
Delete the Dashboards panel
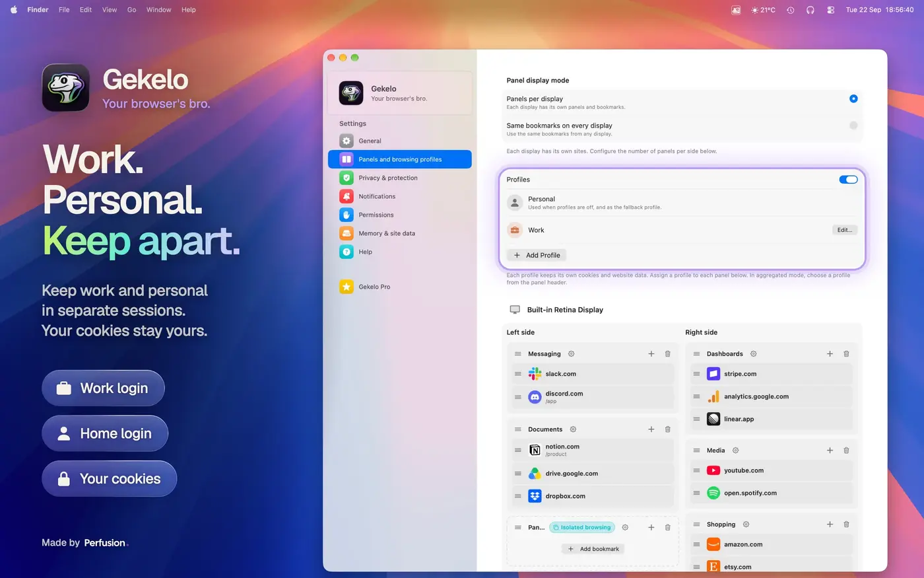click(x=847, y=354)
